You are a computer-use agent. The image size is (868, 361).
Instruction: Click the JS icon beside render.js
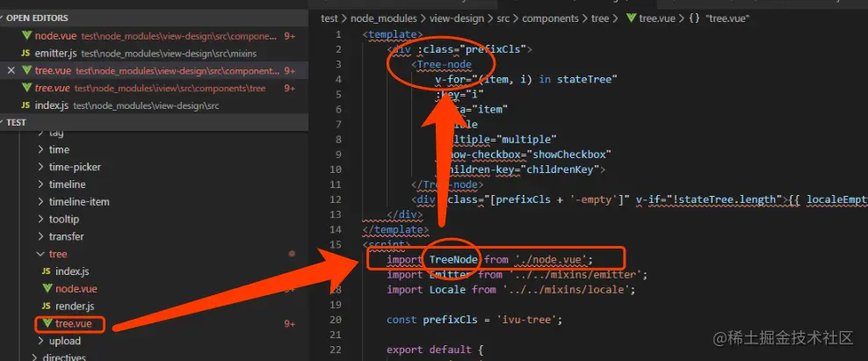tap(47, 307)
